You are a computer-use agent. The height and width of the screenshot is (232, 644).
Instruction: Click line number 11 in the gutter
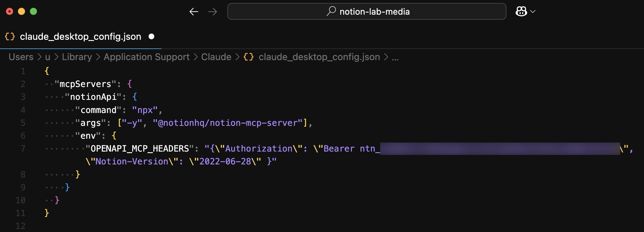21,213
